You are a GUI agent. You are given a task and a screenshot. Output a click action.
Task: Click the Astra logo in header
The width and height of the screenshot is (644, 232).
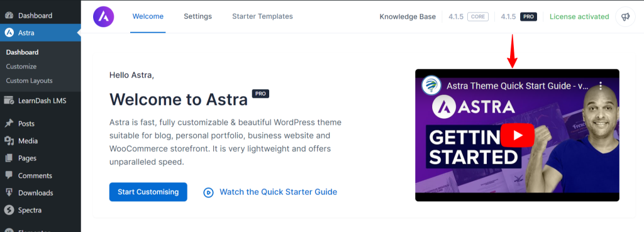(x=104, y=17)
